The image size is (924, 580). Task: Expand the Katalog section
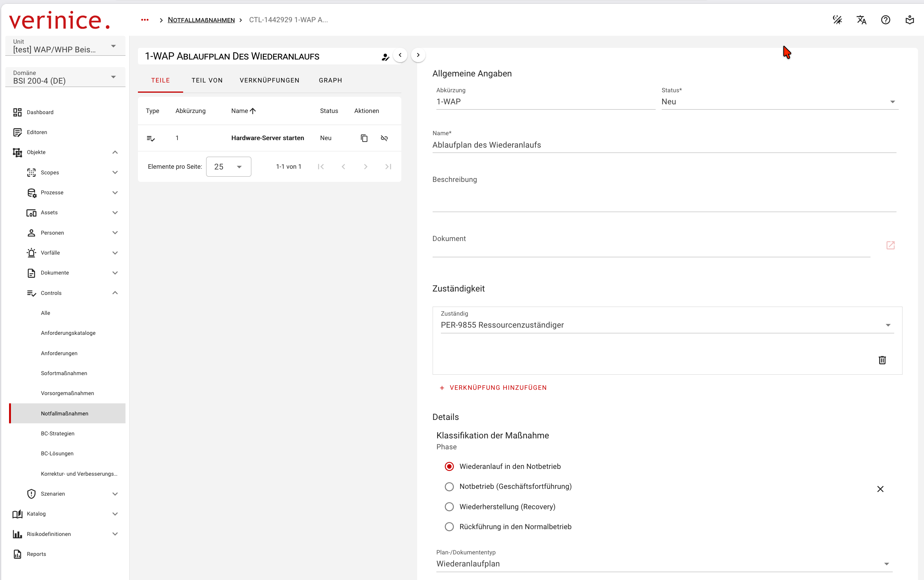115,514
